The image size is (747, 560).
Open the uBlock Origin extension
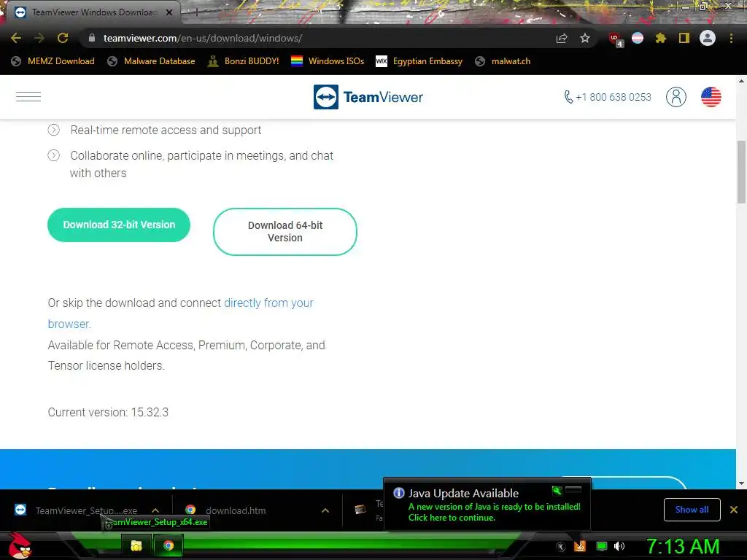click(615, 39)
